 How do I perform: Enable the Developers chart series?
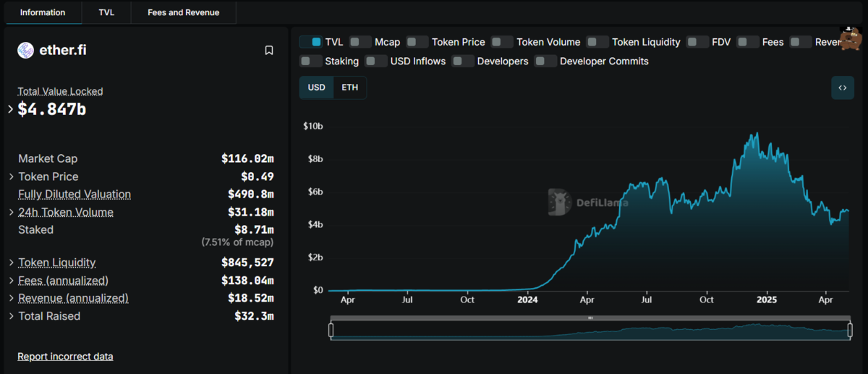[463, 61]
